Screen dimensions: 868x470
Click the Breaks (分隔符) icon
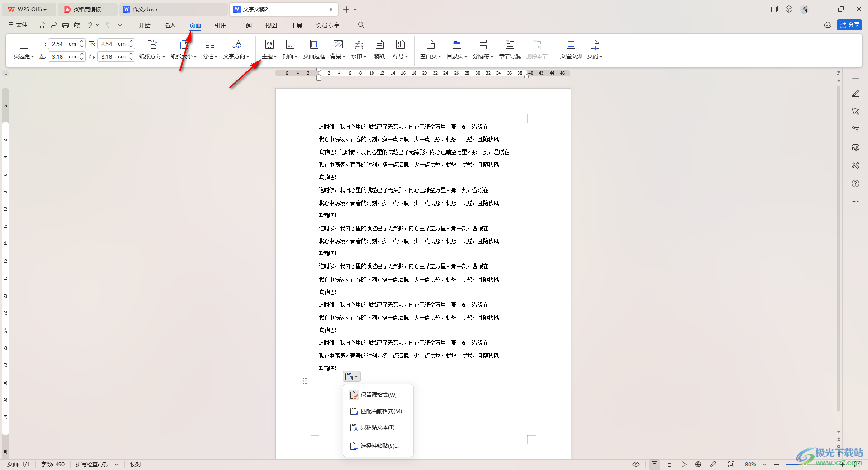click(483, 44)
